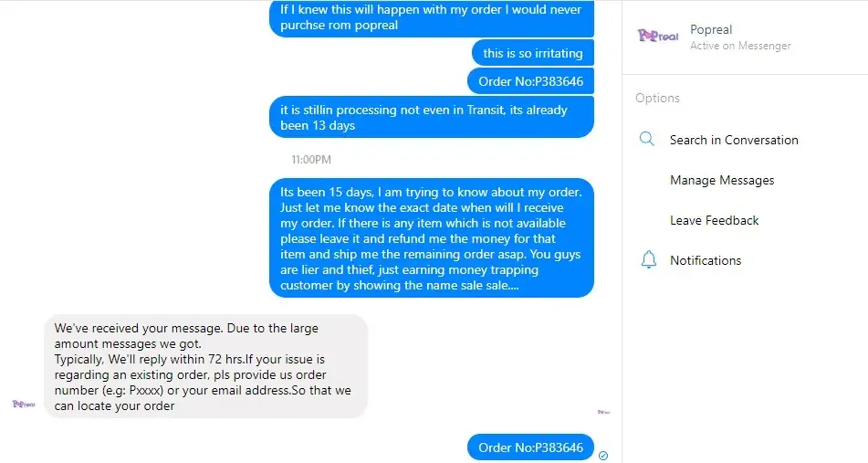The image size is (868, 463).
Task: Click the Popreal sender avatar beside the auto-reply
Action: 23,405
